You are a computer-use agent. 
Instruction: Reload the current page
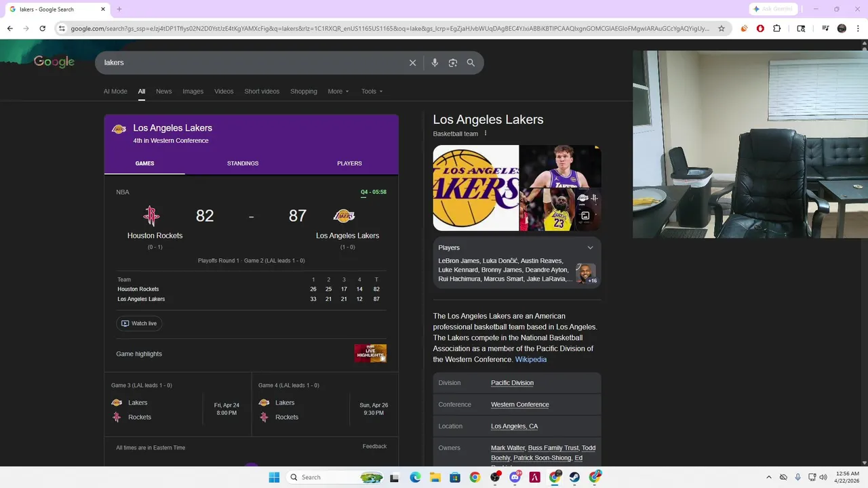(42, 28)
